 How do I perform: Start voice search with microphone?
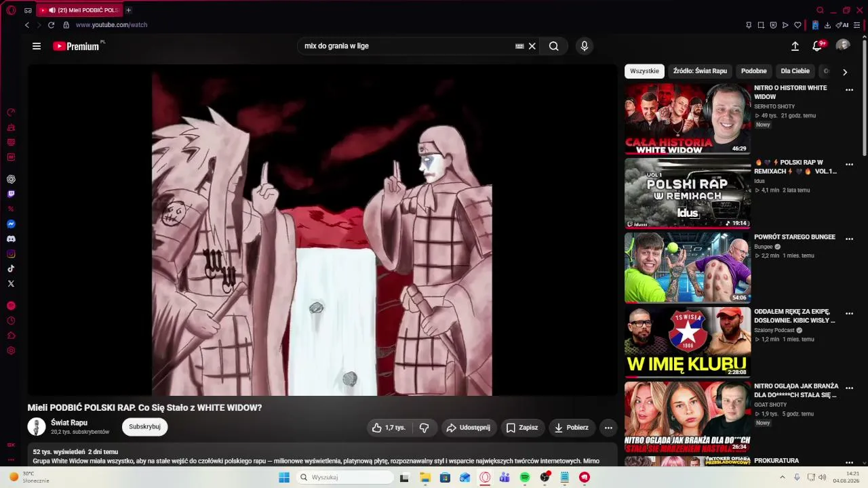pyautogui.click(x=585, y=46)
